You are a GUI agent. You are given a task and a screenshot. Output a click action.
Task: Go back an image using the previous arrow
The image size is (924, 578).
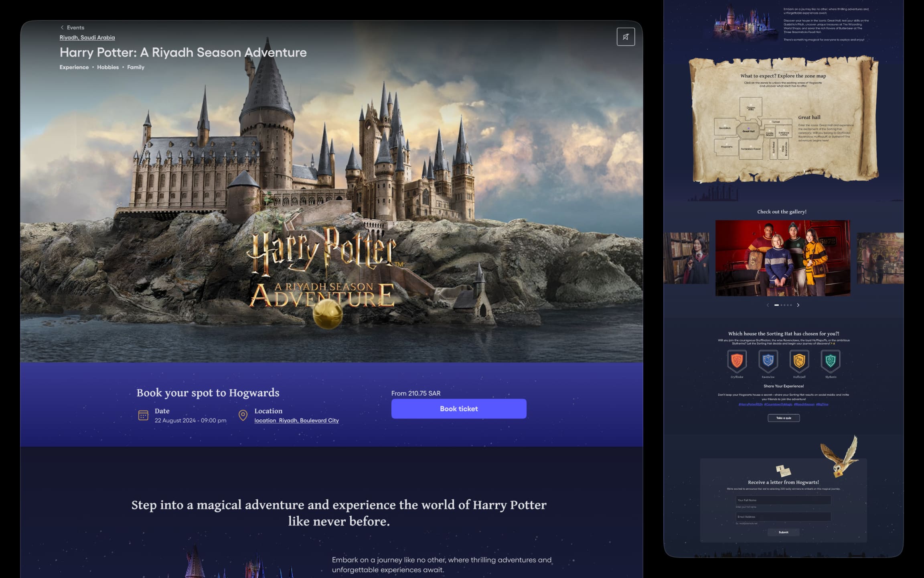point(768,305)
